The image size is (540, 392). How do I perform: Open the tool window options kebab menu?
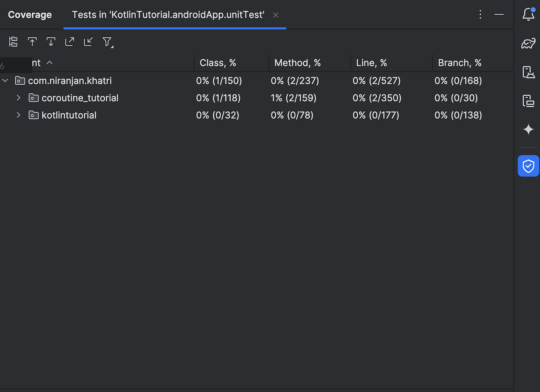click(x=480, y=14)
